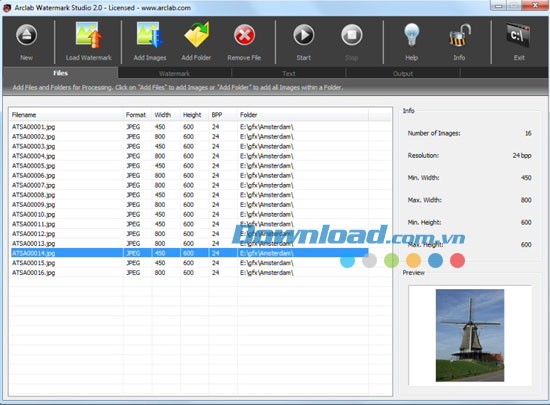Select file ATSA00011.jpg

pyautogui.click(x=34, y=224)
